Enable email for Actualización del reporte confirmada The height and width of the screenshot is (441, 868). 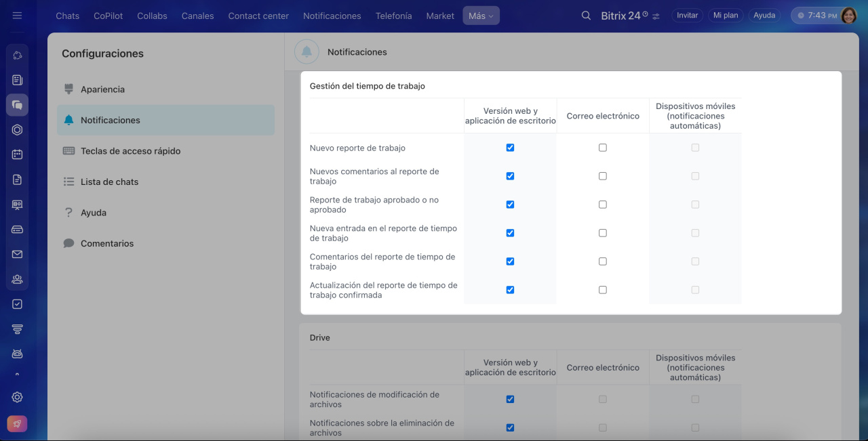(603, 290)
